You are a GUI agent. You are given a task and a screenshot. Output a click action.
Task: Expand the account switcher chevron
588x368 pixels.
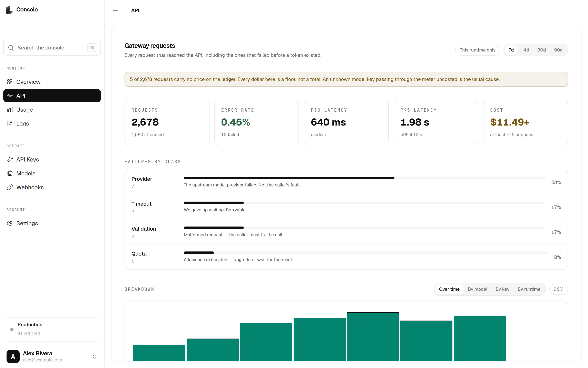click(x=94, y=356)
